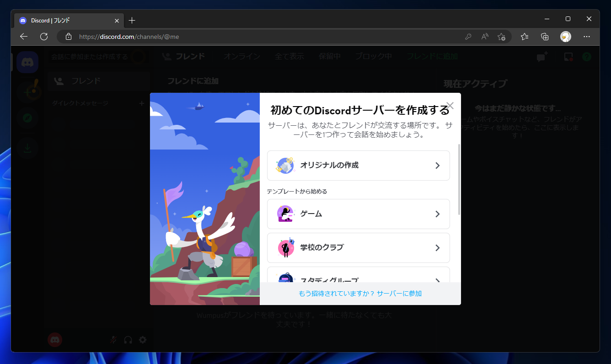Open the inbox with unread badge
611x364 pixels.
point(568,57)
